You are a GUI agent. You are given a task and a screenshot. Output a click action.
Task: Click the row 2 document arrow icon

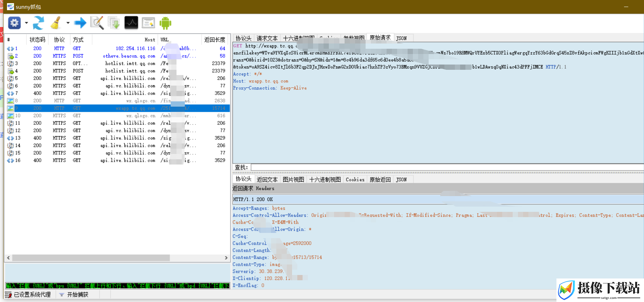pyautogui.click(x=11, y=56)
